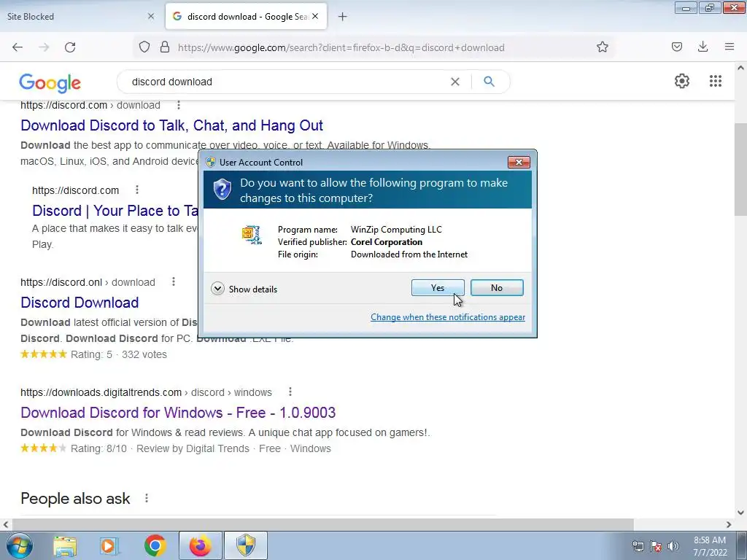
Task: Open the Firefox hamburger menu
Action: coord(729,47)
